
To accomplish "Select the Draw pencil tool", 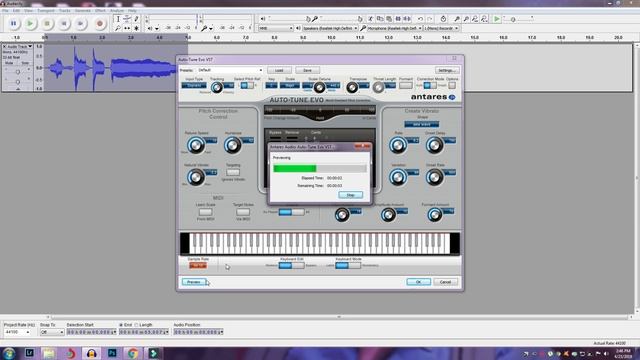I will (x=136, y=19).
